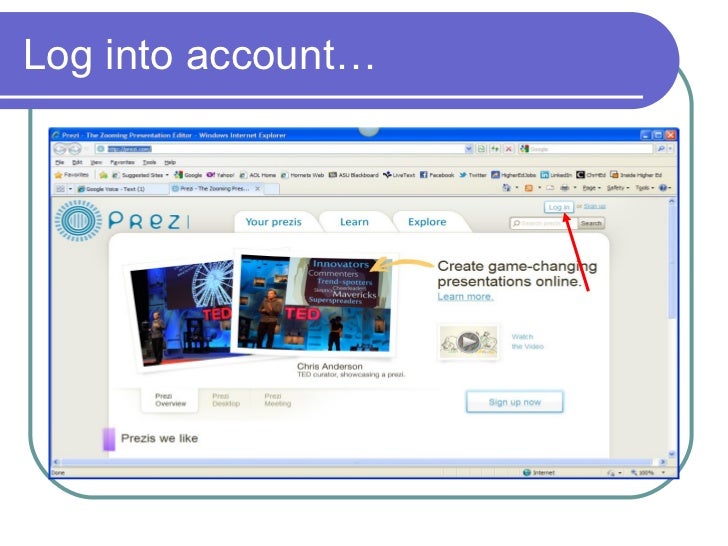Open the Facebook bookmark
Image resolution: width=728 pixels, height=546 pixels.
(x=437, y=175)
